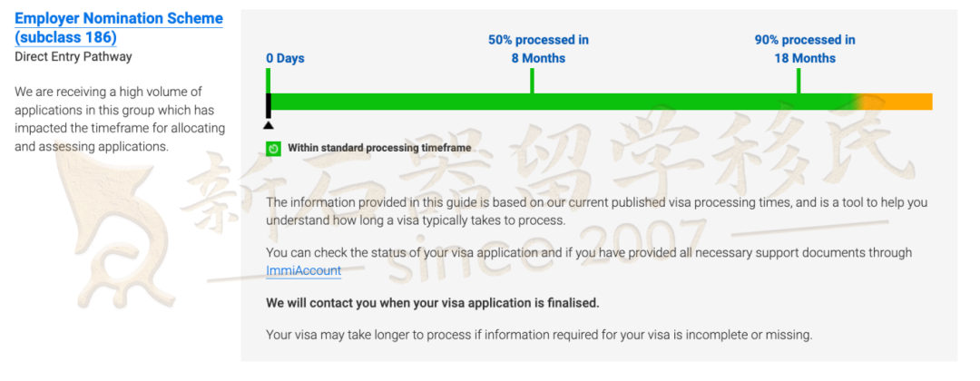Click the 50% processed in 8 Months label
Viewport: 980px width, 381px height.
[x=538, y=49]
